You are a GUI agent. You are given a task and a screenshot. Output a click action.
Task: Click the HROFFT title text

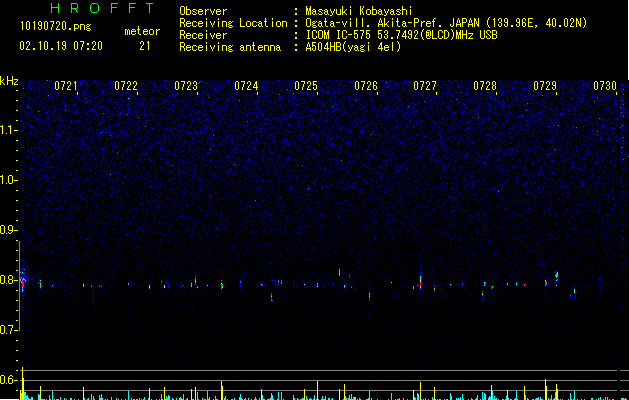(x=103, y=8)
